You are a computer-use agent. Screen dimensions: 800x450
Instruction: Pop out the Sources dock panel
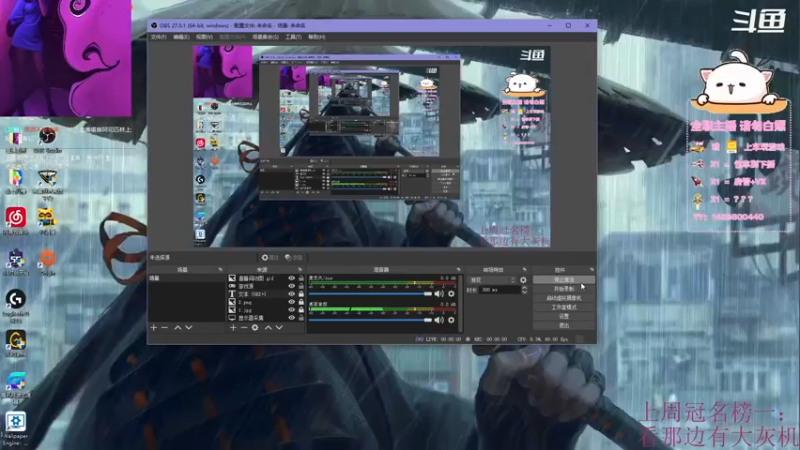(300, 269)
